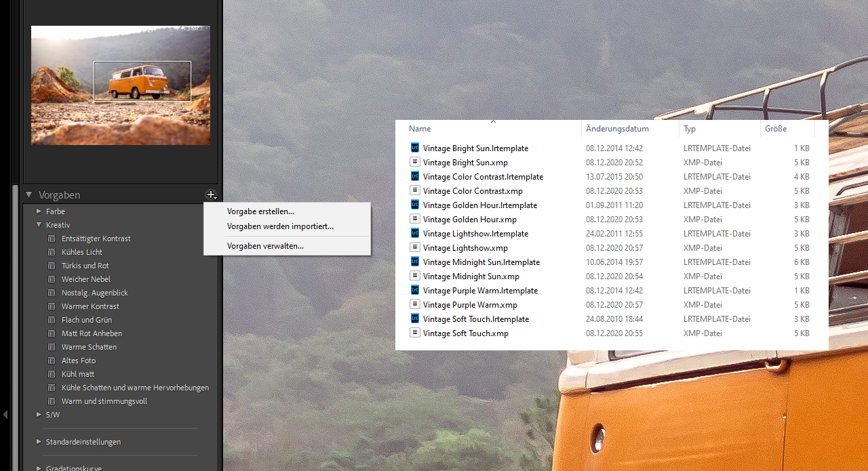Click the file icon of Vintage Color Contrast.lrtemplate
Screen dimensions: 868x471
pos(415,176)
